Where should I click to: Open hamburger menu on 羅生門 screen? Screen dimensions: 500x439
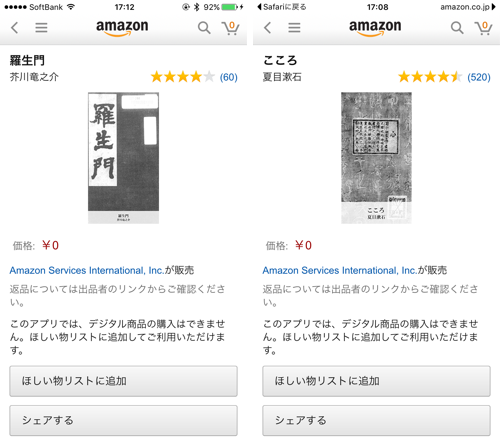coord(41,28)
